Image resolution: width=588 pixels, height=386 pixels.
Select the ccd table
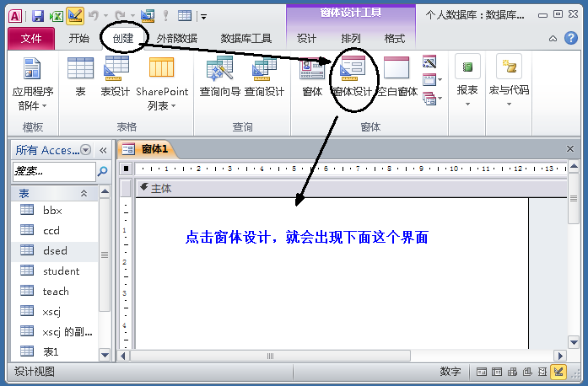(55, 230)
